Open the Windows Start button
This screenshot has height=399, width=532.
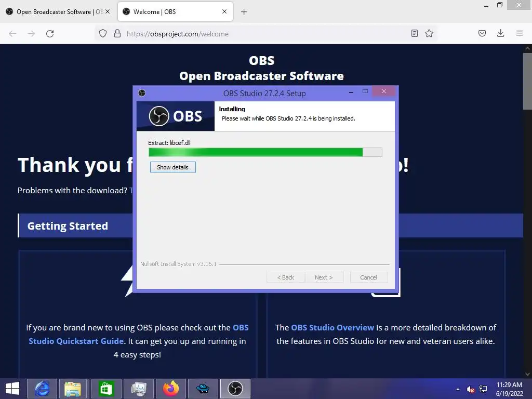pyautogui.click(x=12, y=389)
